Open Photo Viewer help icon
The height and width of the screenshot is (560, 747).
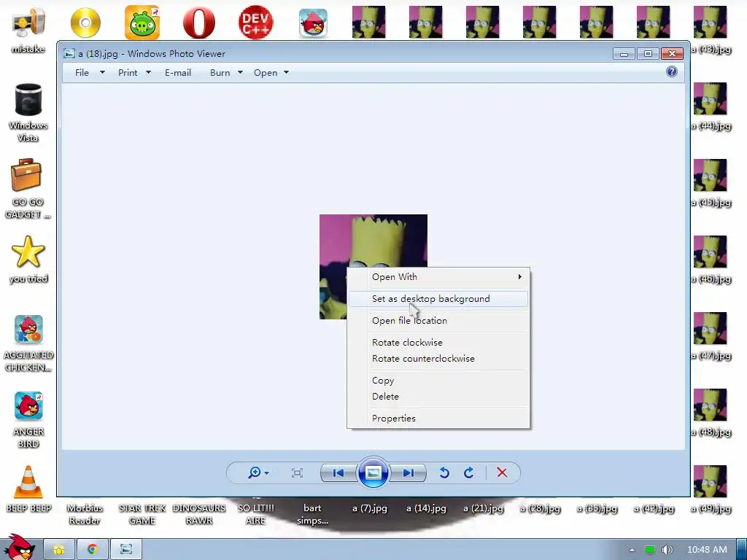(672, 72)
